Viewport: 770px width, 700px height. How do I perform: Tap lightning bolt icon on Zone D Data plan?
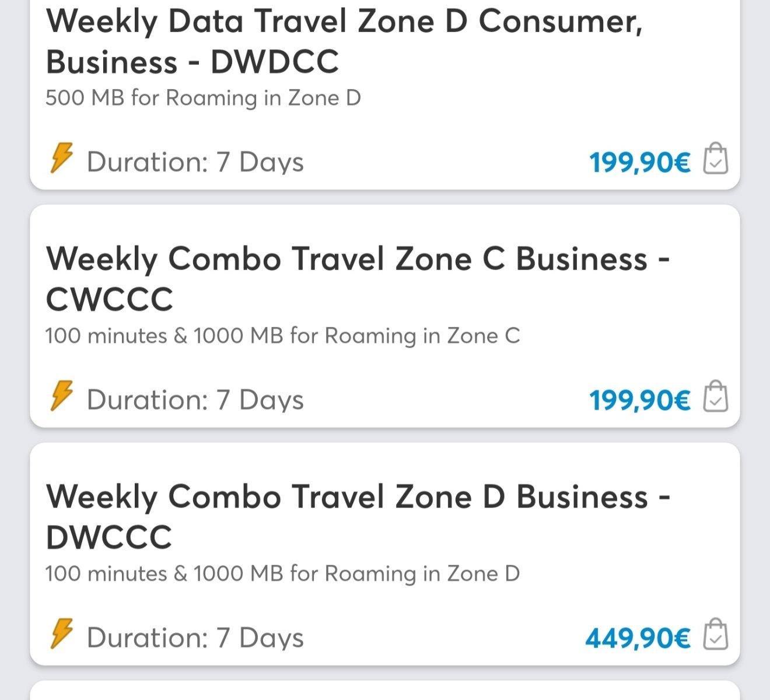click(x=61, y=158)
